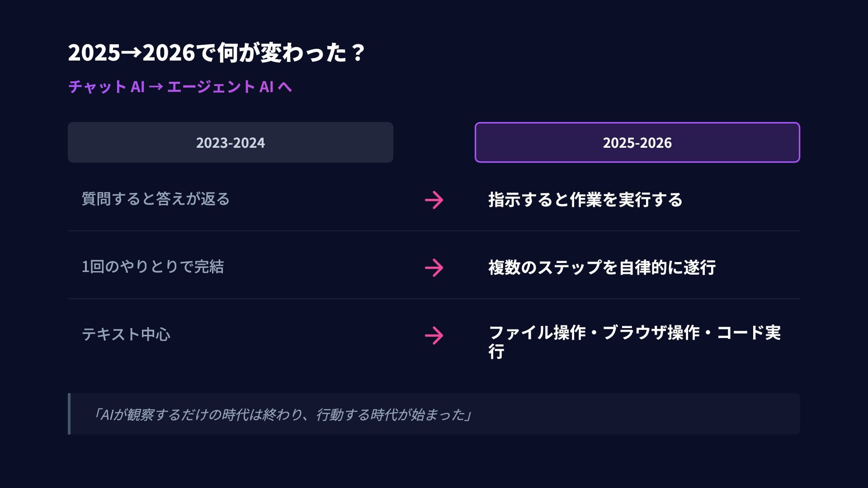Select the text 指示すると作業を実行する
This screenshot has height=488, width=868.
(585, 200)
